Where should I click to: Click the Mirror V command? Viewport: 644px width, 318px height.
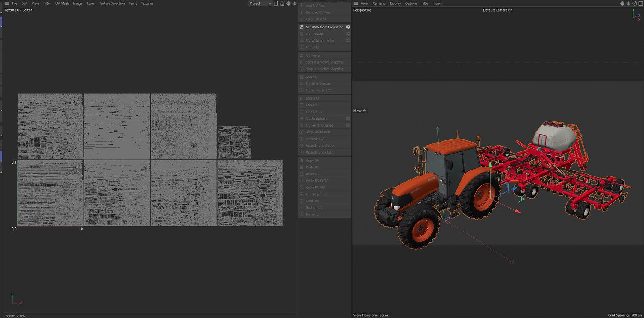point(325,105)
